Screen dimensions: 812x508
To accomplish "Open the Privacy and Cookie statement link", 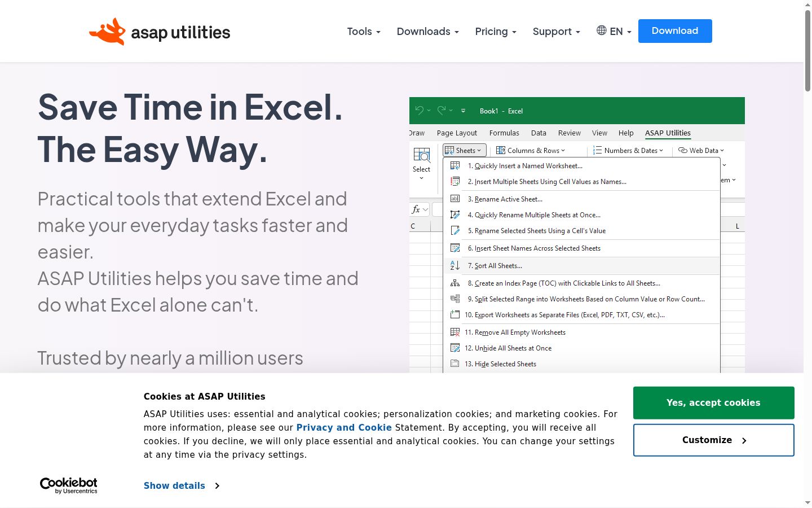I will pyautogui.click(x=344, y=428).
